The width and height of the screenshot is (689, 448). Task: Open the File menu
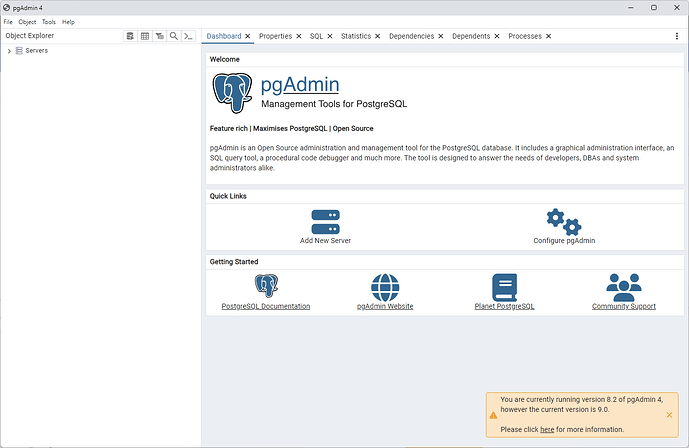tap(8, 22)
